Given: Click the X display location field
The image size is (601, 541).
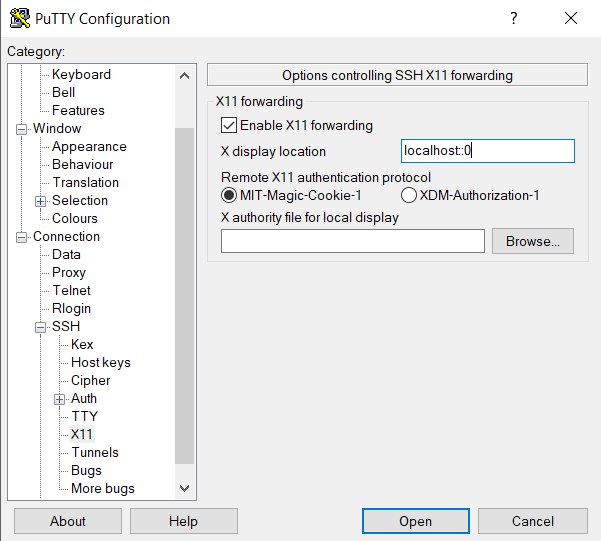Looking at the screenshot, I should 487,151.
